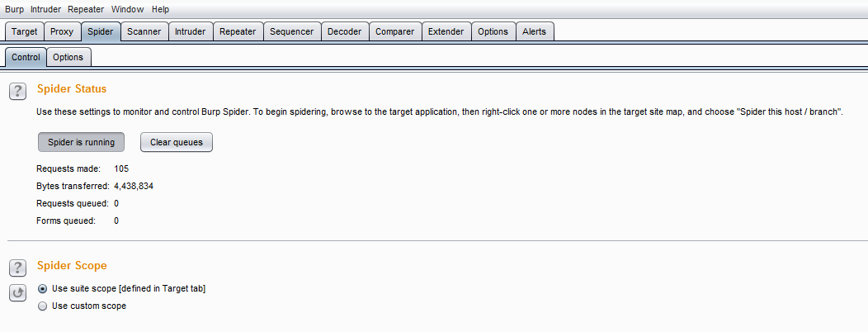The height and width of the screenshot is (332, 868).
Task: Open the Repeater menu in menu bar
Action: pyautogui.click(x=86, y=9)
